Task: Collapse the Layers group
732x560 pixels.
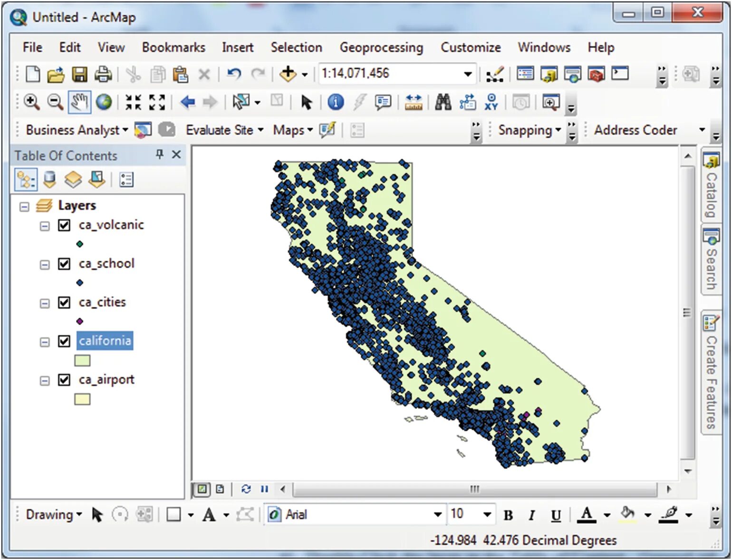Action: tap(24, 207)
